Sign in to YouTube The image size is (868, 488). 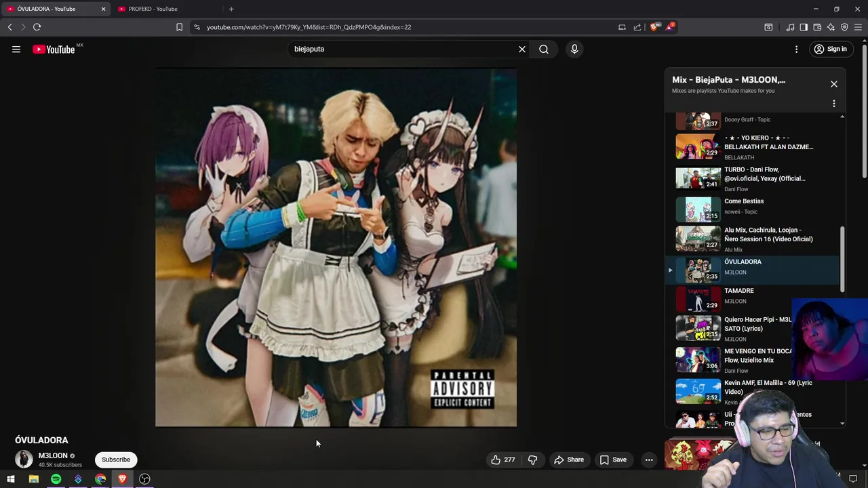click(831, 49)
